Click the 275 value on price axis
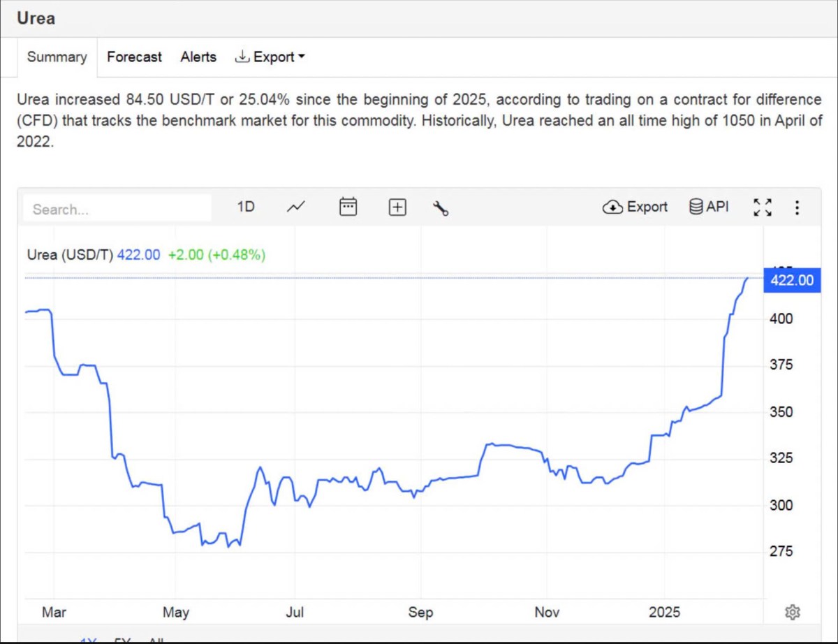This screenshot has height=644, width=838. coord(781,552)
